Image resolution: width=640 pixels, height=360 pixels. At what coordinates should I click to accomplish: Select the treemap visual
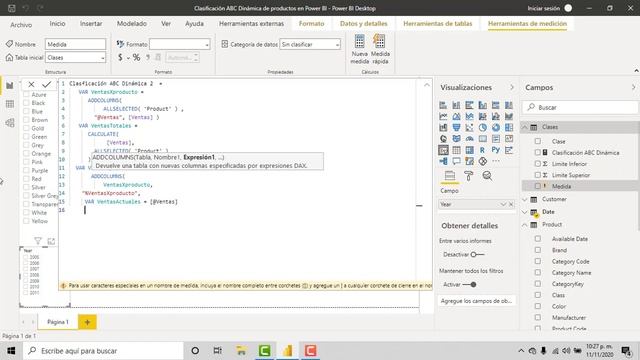509,128
